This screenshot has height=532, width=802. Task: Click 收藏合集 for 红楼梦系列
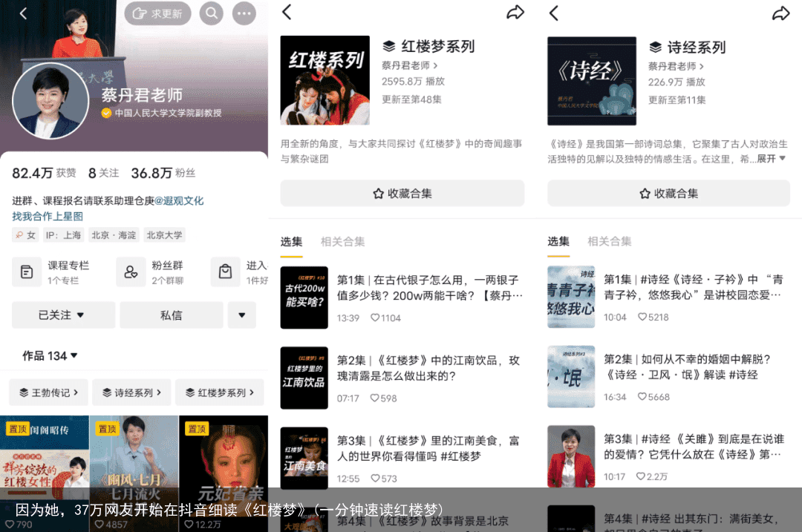click(402, 193)
